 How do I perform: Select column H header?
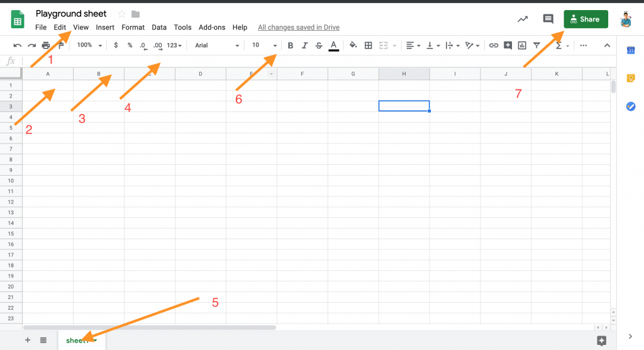tap(404, 74)
